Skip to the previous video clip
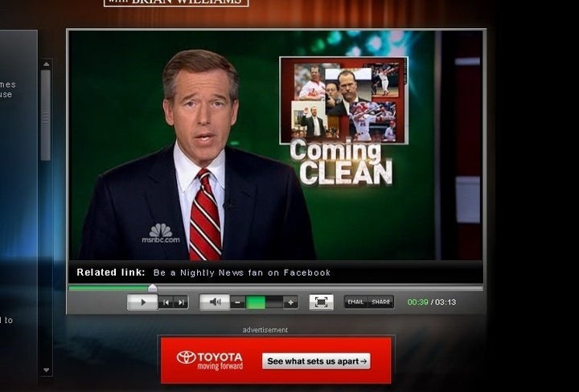Image resolution: width=579 pixels, height=392 pixels. (166, 302)
